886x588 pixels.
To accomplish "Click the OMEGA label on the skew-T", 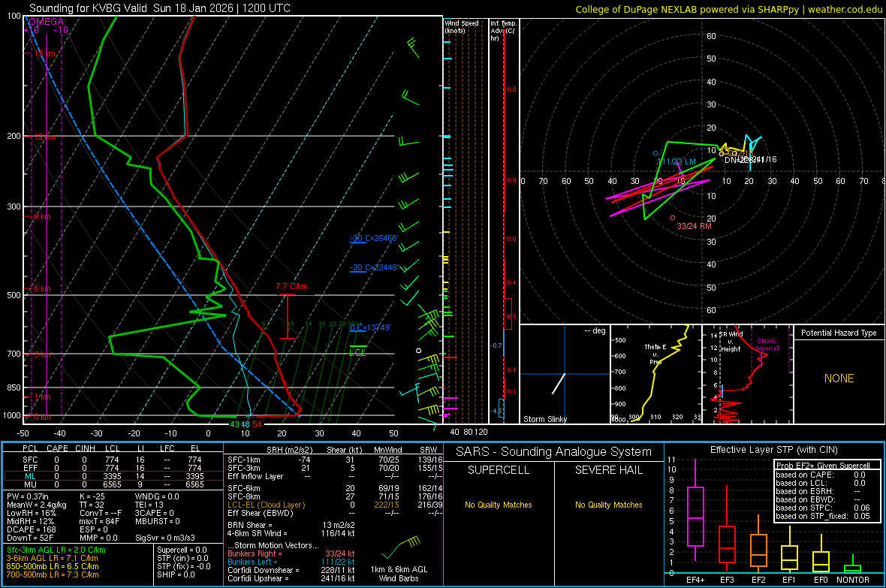I will point(46,22).
